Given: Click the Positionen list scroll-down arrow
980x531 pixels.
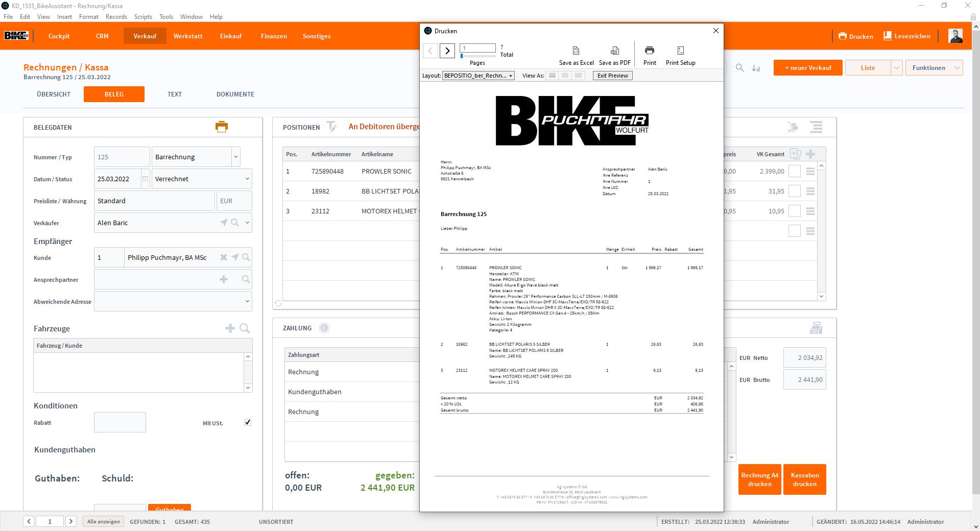Looking at the screenshot, I should [821, 296].
